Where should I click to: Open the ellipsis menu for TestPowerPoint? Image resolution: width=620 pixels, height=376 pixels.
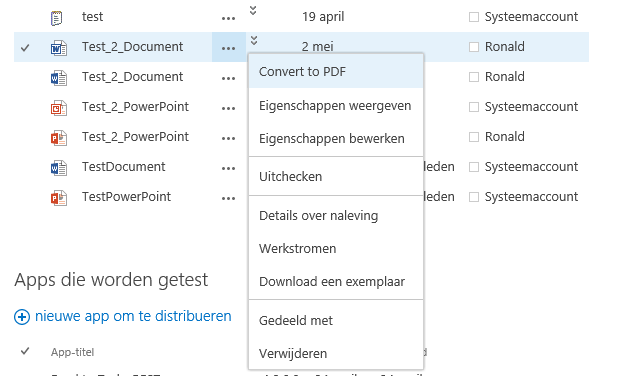229,198
